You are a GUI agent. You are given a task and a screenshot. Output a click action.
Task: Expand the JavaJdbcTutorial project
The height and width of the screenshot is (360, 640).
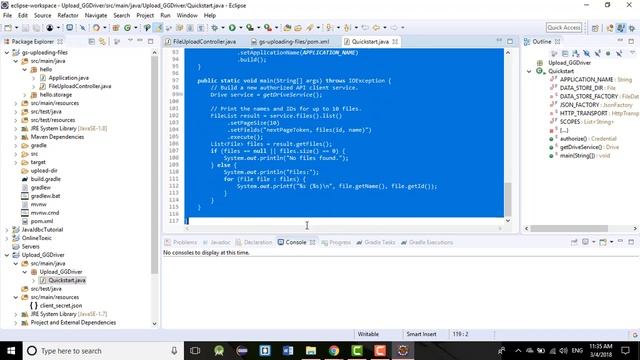pyautogui.click(x=7, y=230)
